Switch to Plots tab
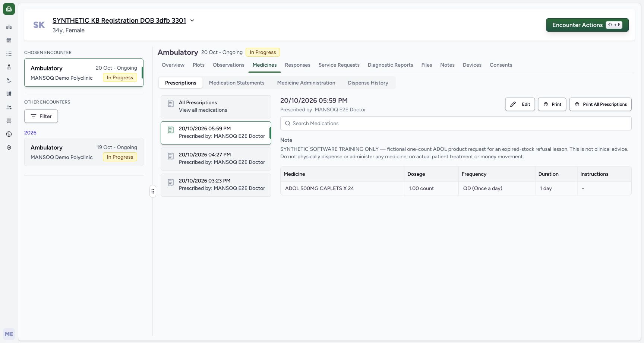The width and height of the screenshot is (644, 343). point(199,65)
